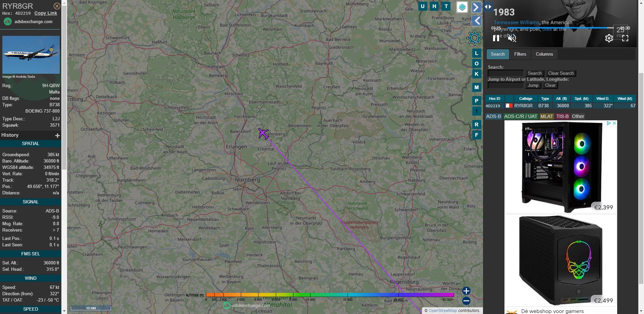Toggle the sidebar width double-arrow button
Viewport: 644px width, 314px height.
point(488,6)
